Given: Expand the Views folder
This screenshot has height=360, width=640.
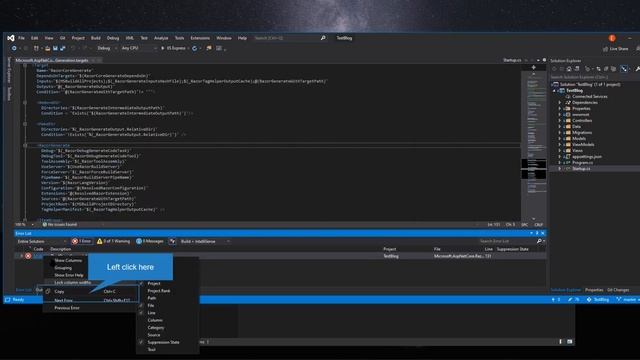Looking at the screenshot, I should [560, 151].
